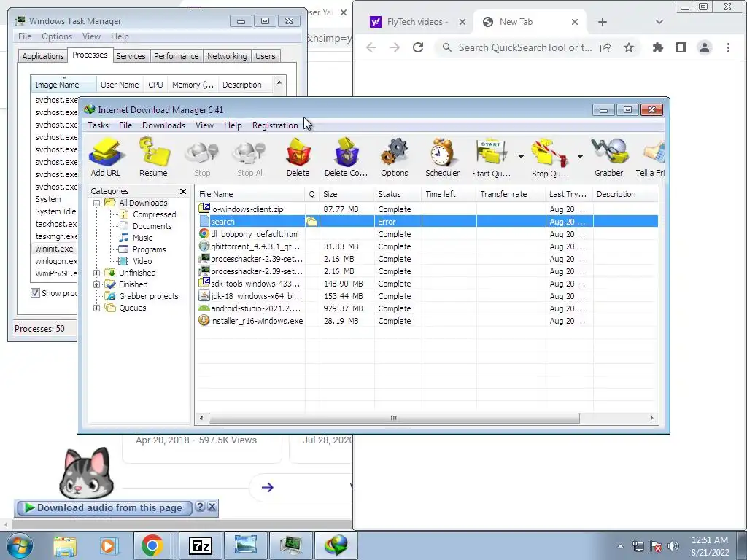Open the IDM Registration menu
The width and height of the screenshot is (747, 560).
[x=275, y=125]
